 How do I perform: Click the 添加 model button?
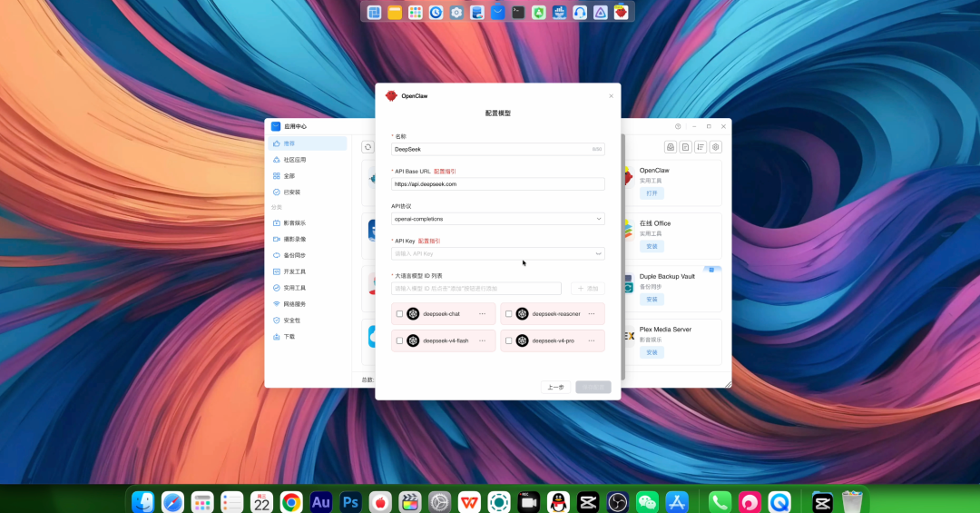[x=587, y=289]
